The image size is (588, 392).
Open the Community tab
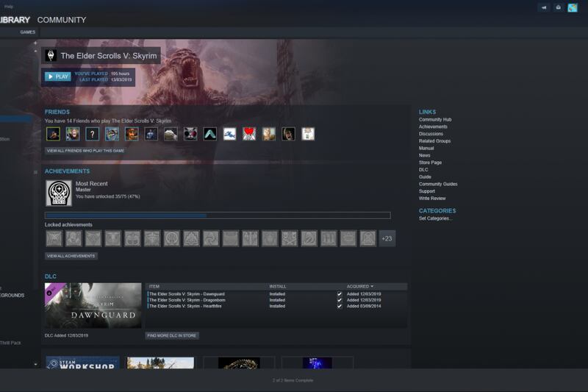(x=62, y=20)
